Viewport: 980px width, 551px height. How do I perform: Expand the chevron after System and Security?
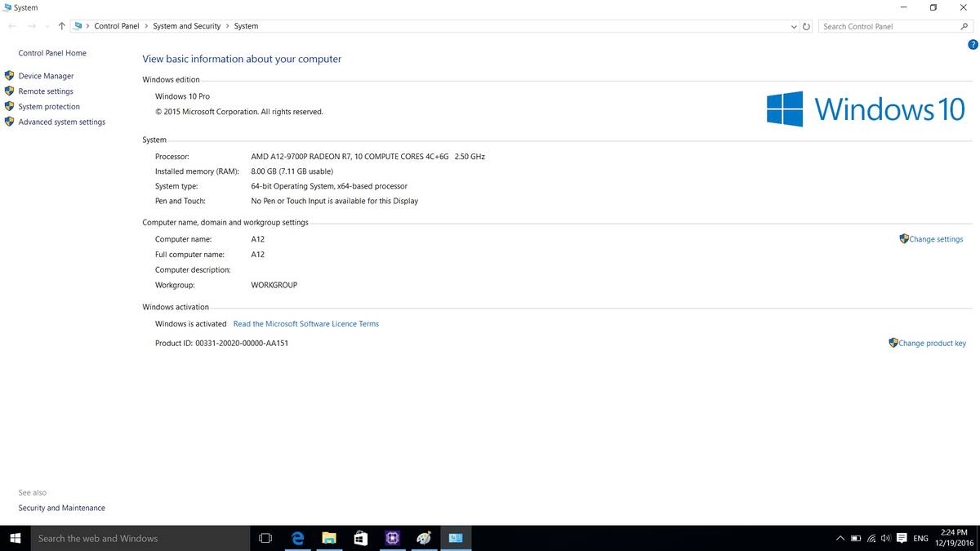pyautogui.click(x=227, y=26)
